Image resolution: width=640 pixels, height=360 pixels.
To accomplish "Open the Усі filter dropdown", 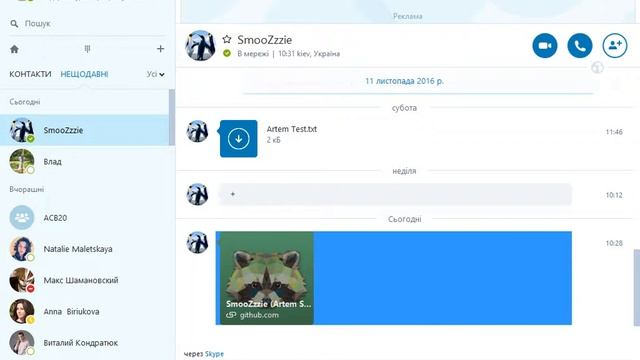I will coord(156,74).
